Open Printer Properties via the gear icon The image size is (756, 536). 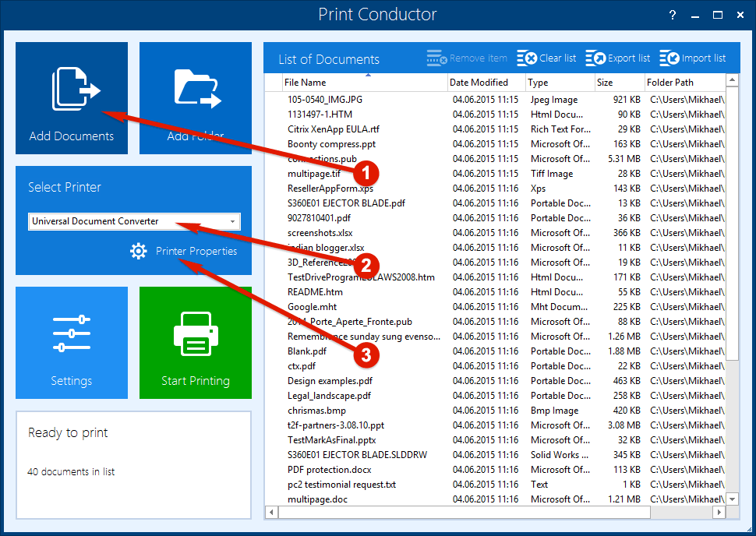pyautogui.click(x=139, y=251)
